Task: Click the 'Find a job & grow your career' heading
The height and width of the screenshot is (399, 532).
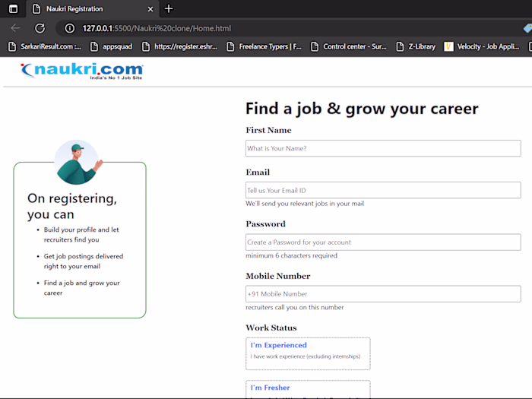Action: [362, 109]
